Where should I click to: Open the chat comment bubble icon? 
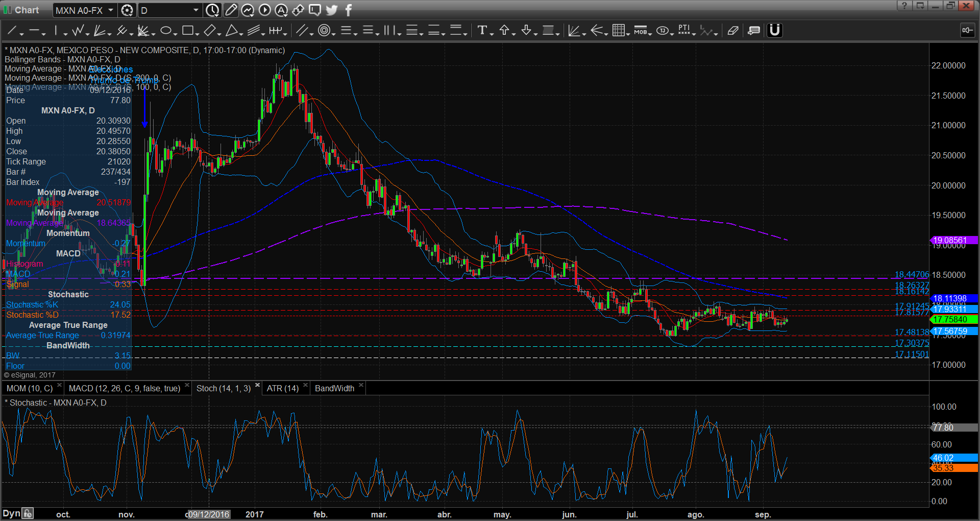315,10
